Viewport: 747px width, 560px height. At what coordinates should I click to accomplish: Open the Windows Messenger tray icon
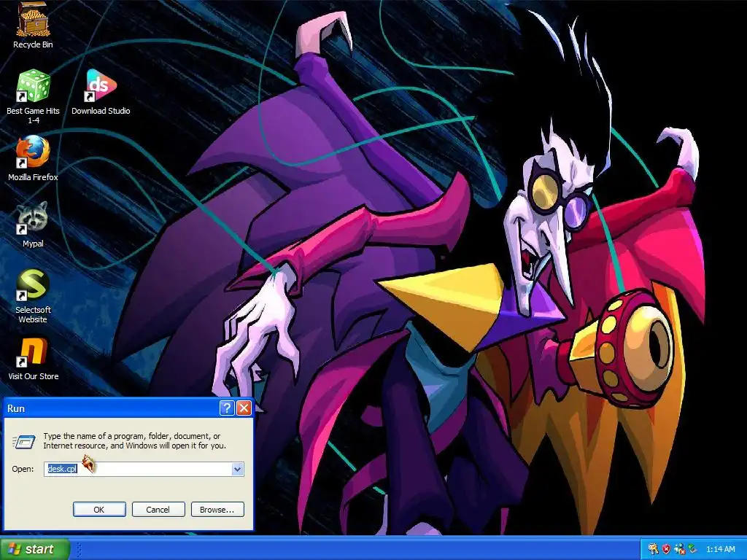679,549
